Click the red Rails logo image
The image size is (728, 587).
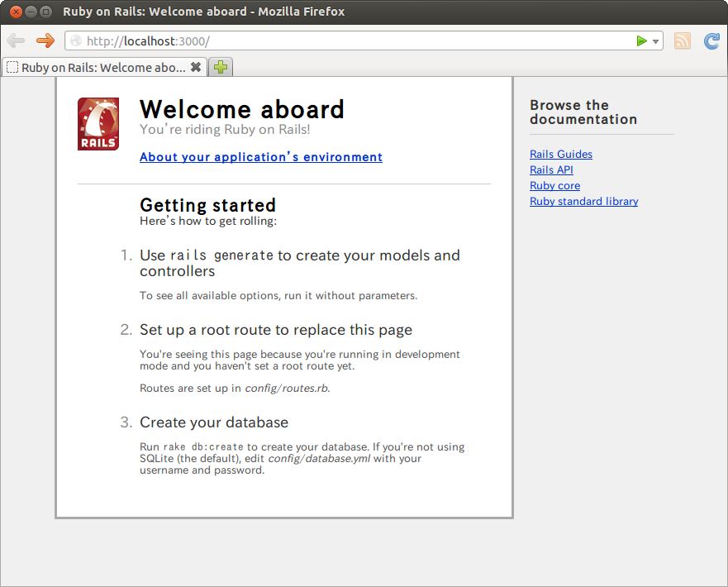pos(98,124)
